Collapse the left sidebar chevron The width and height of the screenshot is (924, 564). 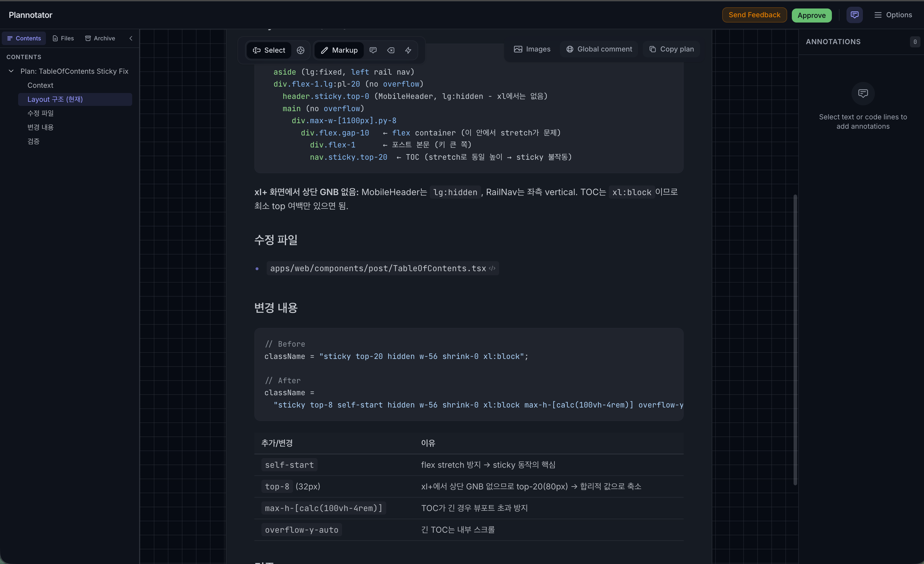tap(131, 38)
